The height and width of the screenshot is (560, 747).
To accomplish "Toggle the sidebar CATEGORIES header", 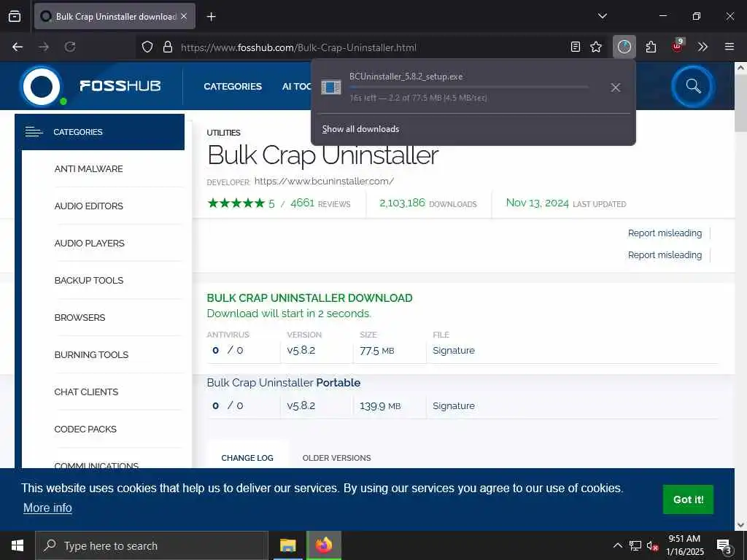I will (x=99, y=132).
